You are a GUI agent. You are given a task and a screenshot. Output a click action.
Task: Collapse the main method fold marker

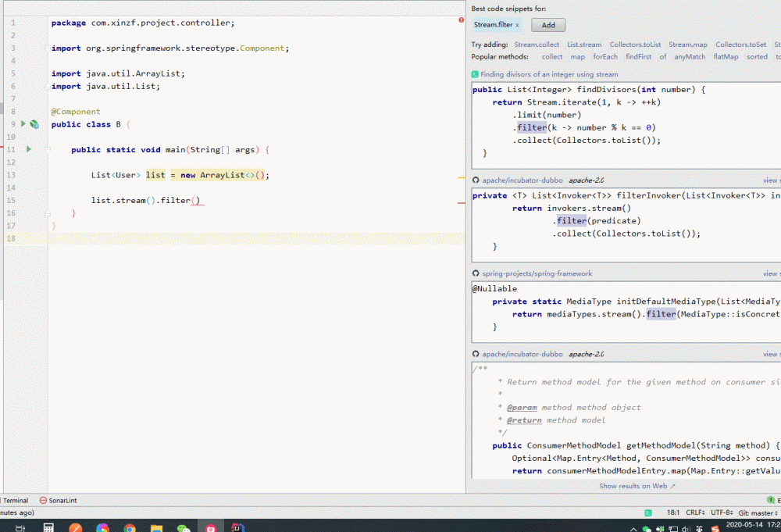(48, 149)
